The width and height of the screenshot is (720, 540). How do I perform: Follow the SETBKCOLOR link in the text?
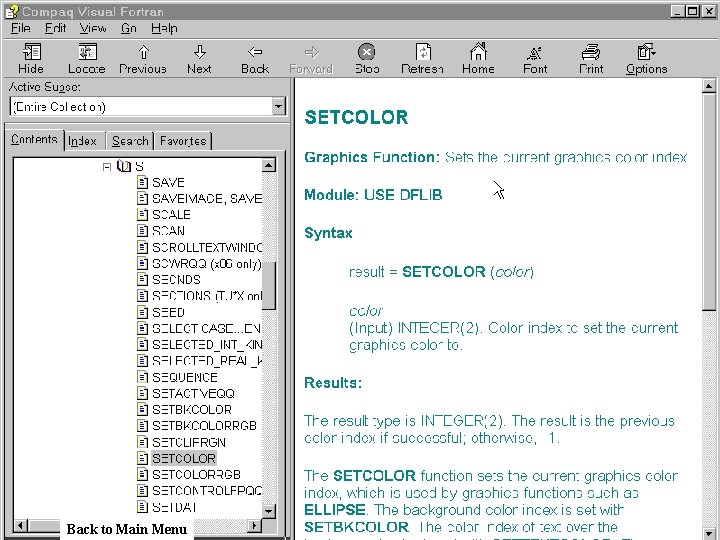356,527
